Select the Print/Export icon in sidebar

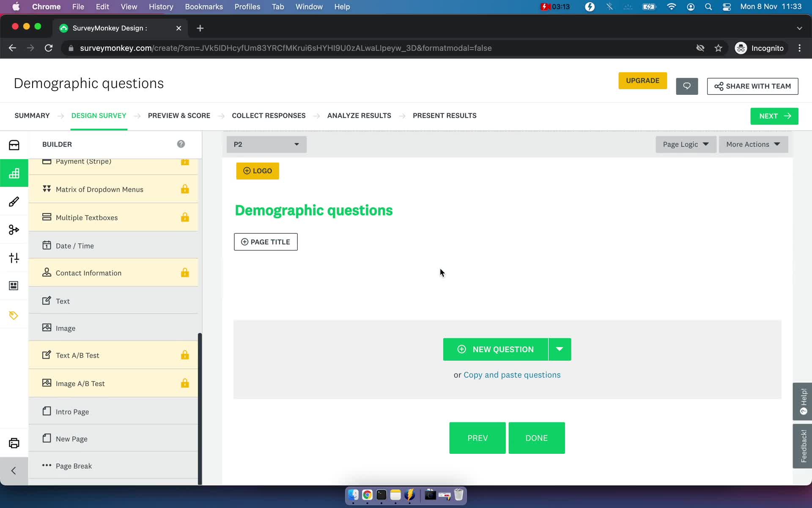pos(14,443)
